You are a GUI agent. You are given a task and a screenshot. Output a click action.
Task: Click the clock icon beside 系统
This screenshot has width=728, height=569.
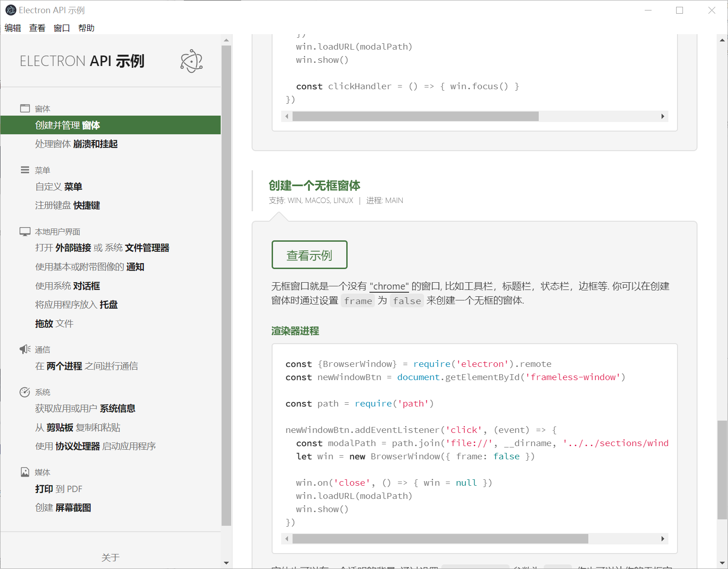pos(25,391)
